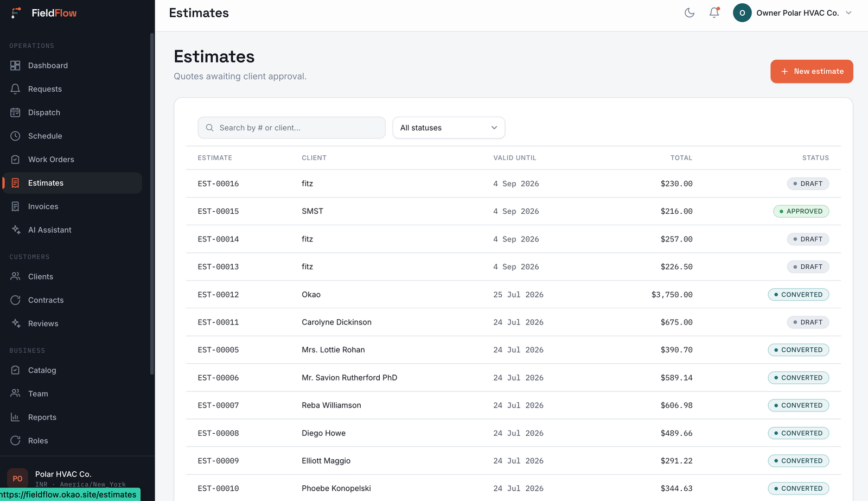
Task: Expand the All statuses dropdown
Action: tap(449, 128)
